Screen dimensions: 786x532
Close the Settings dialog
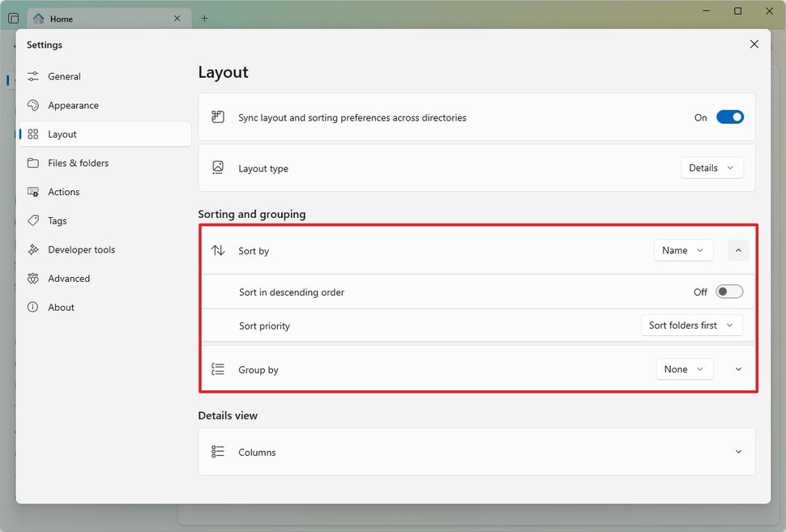click(754, 44)
